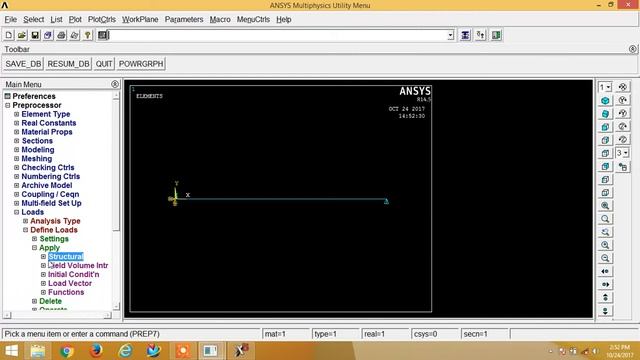Image resolution: width=640 pixels, height=360 pixels.
Task: Open the Windows Start button
Action: (x=11, y=351)
